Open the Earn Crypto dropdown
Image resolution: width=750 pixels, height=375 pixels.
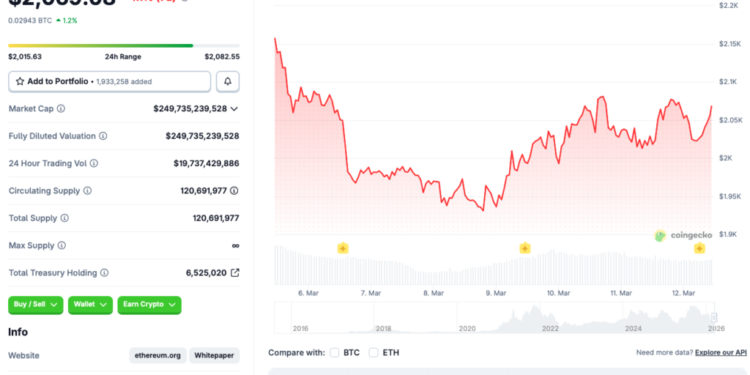149,305
